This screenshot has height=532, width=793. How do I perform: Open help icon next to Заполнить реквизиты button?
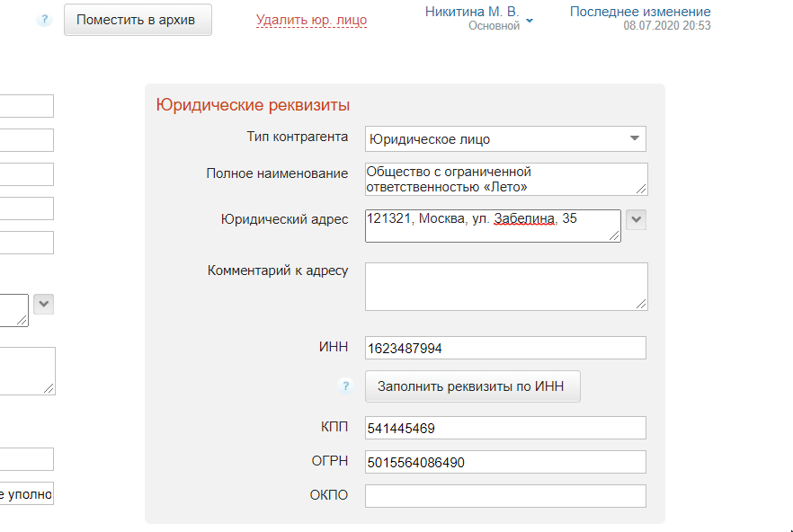pyautogui.click(x=345, y=386)
